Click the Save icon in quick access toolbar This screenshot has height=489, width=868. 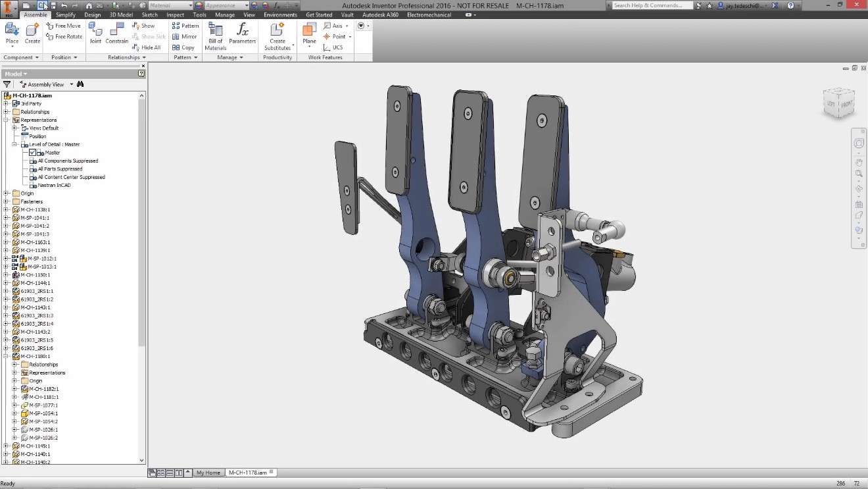click(x=54, y=5)
